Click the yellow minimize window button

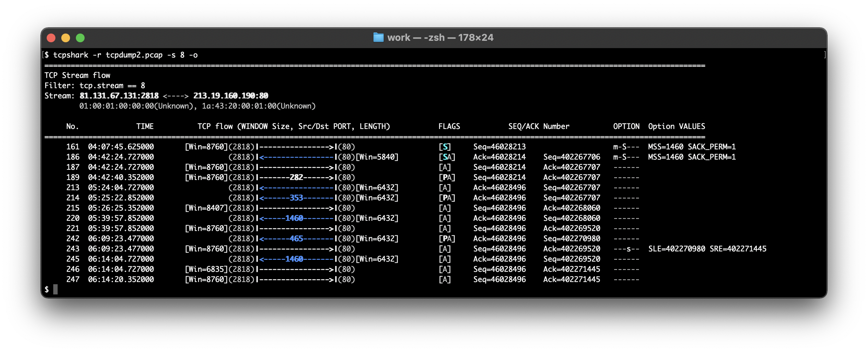66,38
